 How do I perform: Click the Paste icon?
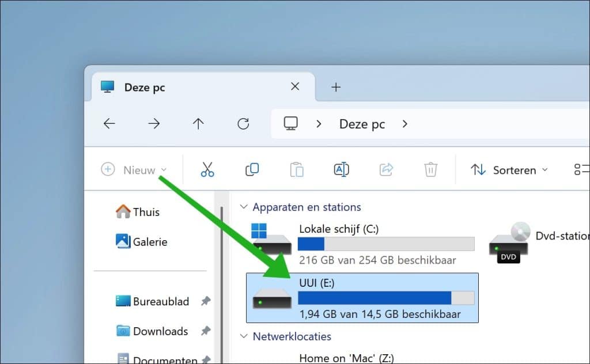click(x=297, y=169)
